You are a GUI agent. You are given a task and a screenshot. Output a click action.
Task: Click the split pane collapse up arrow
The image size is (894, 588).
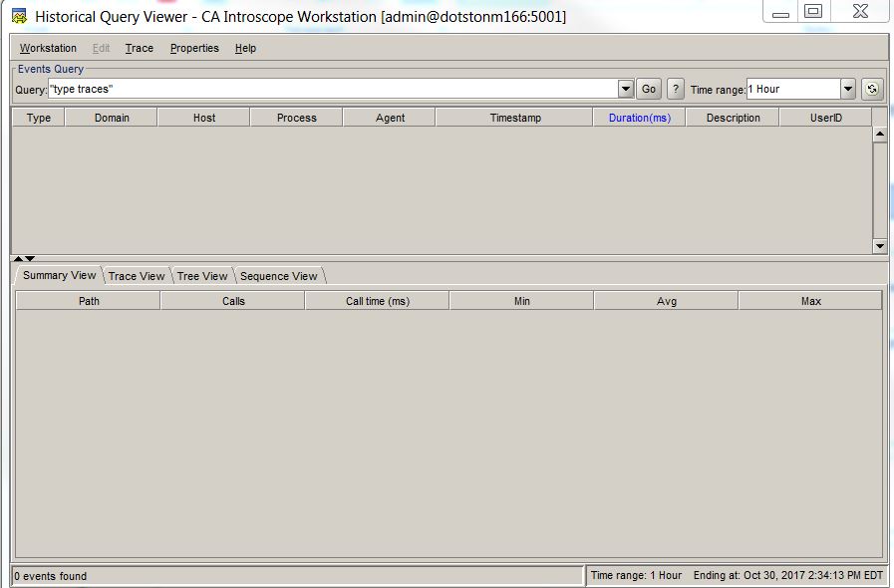tap(18, 258)
